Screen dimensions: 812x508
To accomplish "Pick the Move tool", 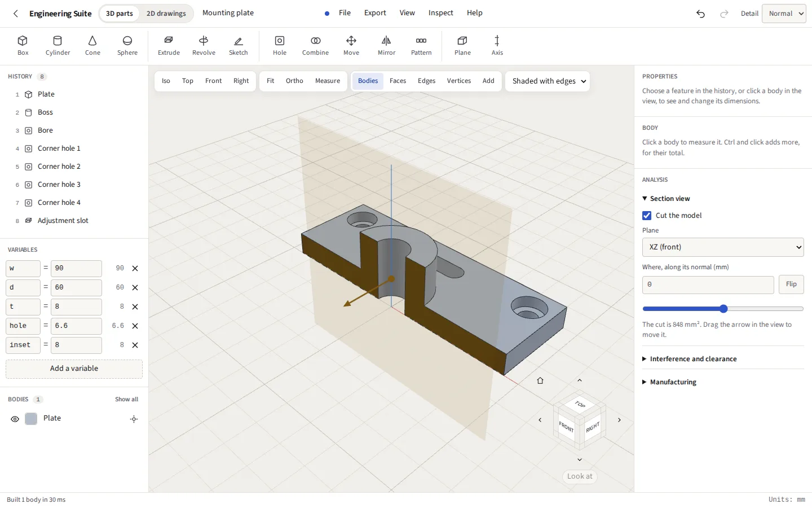I will point(351,46).
